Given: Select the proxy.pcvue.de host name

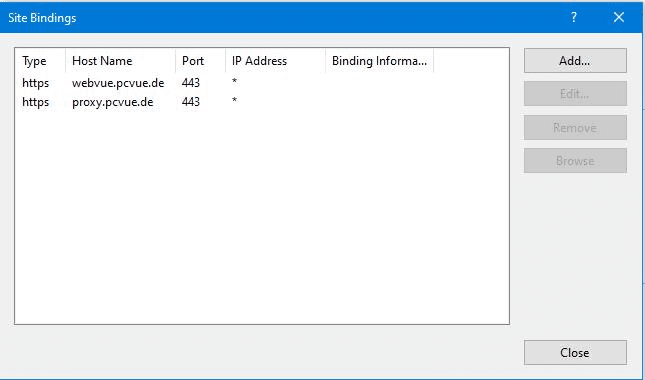Looking at the screenshot, I should [x=113, y=102].
